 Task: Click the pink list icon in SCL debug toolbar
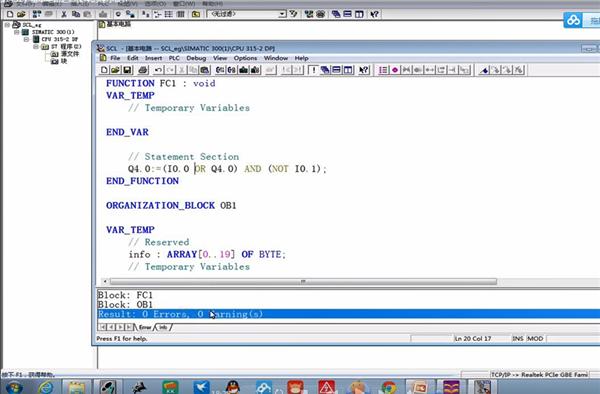point(383,70)
